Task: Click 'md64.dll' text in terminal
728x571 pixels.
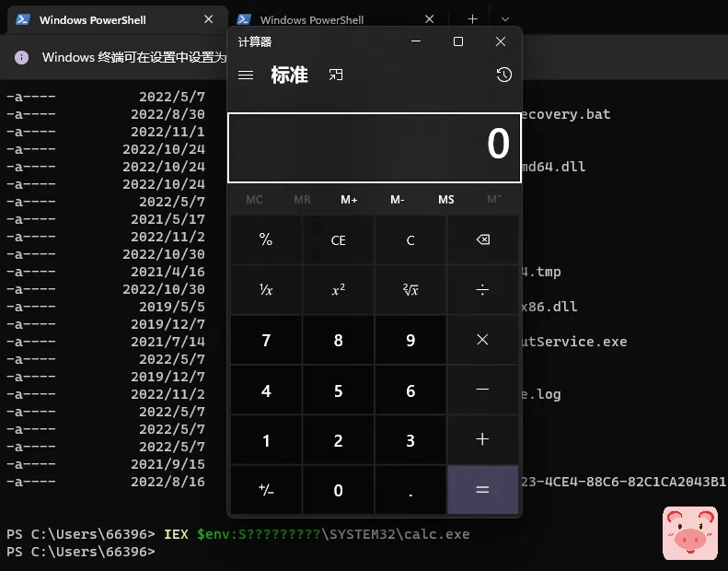Action: [x=553, y=167]
